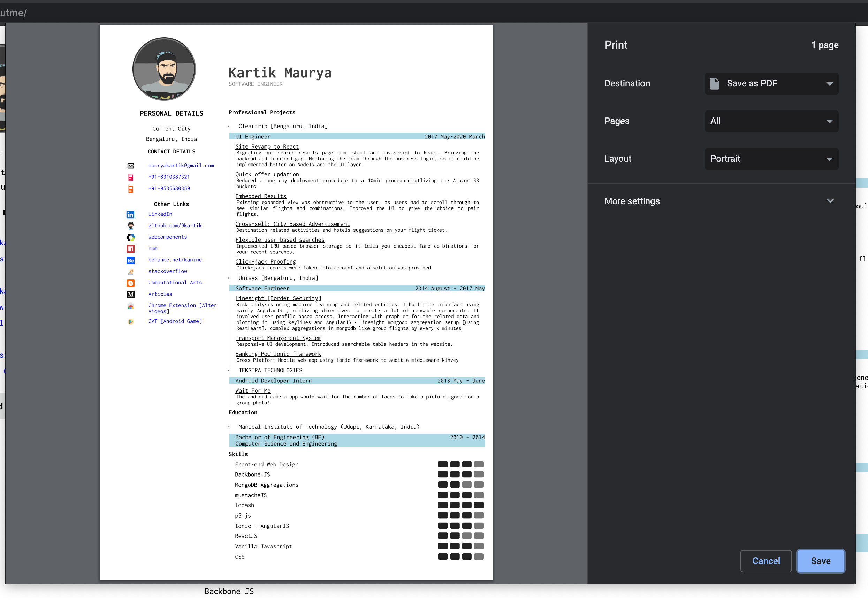868x601 pixels.
Task: Click the LinkedIn icon in Other Links
Action: pos(130,215)
